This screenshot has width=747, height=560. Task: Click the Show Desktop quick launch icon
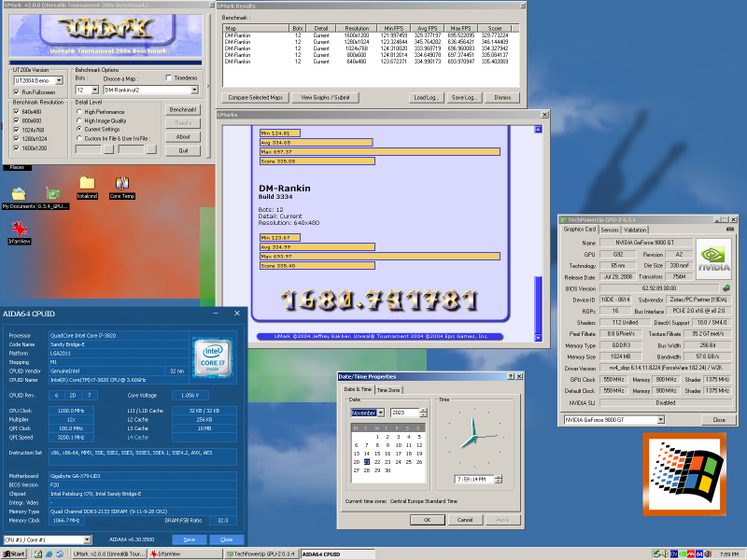click(38, 553)
